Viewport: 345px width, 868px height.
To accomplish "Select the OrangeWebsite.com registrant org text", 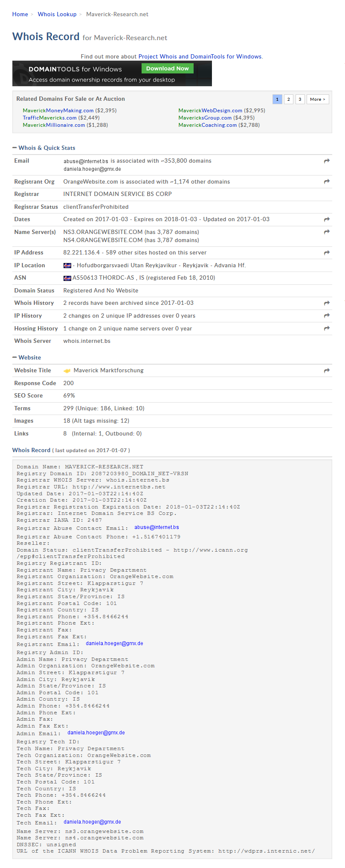I will coord(91,182).
